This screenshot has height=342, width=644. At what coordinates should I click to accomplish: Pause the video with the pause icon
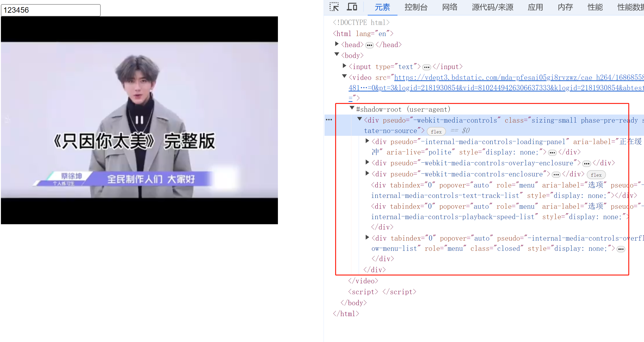(x=139, y=120)
